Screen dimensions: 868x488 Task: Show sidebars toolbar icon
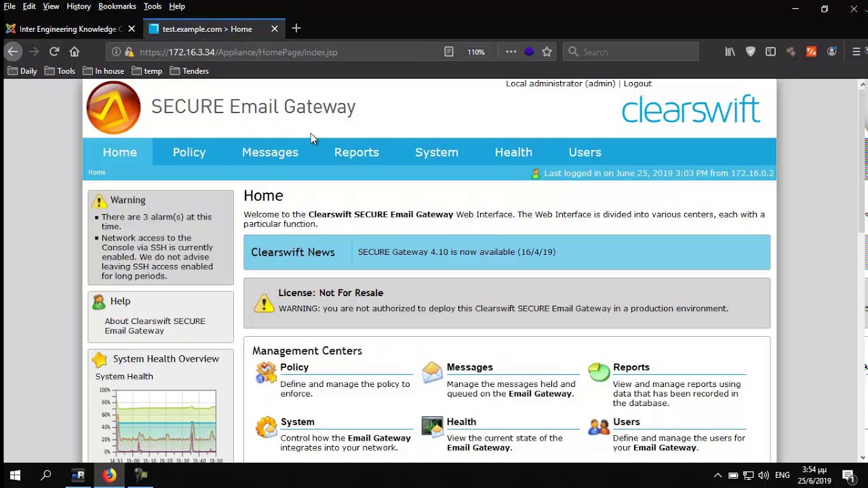coord(771,52)
